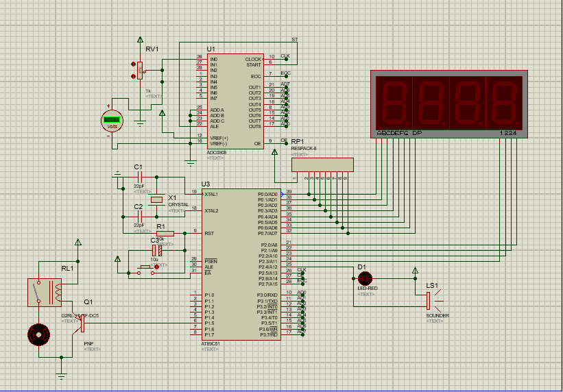Click the 'U1' reference label
Screen dimensions: 563x392
211,49
